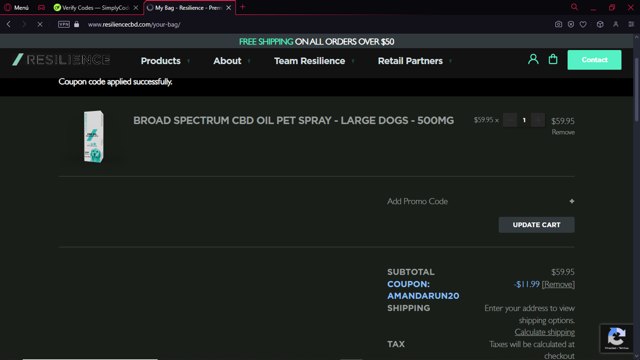
Task: Click the free shipping banner text
Action: pos(316,42)
